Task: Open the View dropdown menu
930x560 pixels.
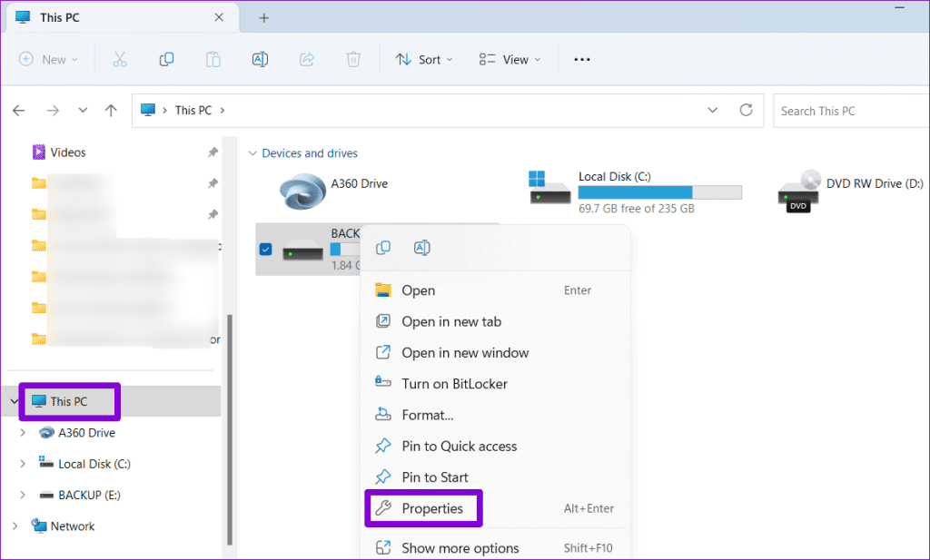Action: point(510,60)
